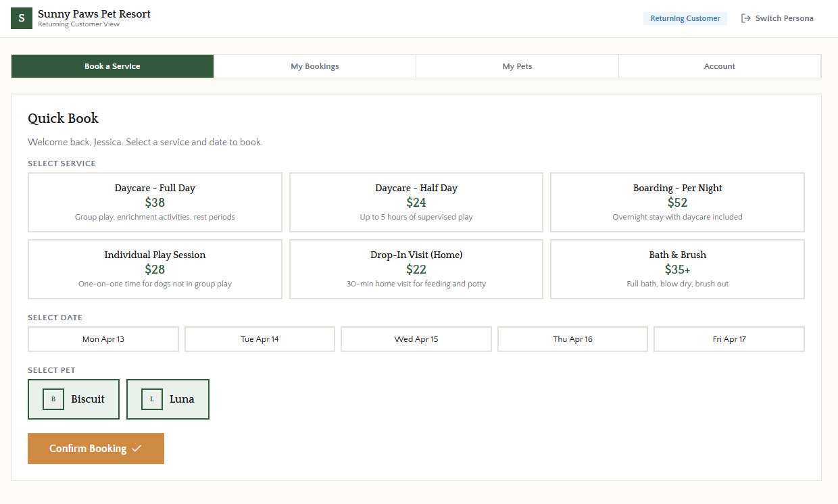Screen dimensions: 838x504
Task: Pick Boarding - Per Night service
Action: click(677, 203)
